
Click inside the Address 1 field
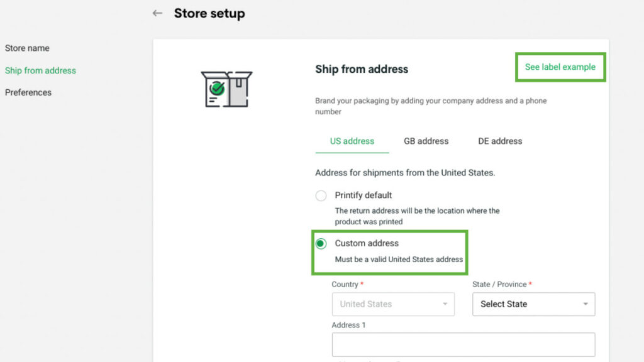click(x=463, y=344)
